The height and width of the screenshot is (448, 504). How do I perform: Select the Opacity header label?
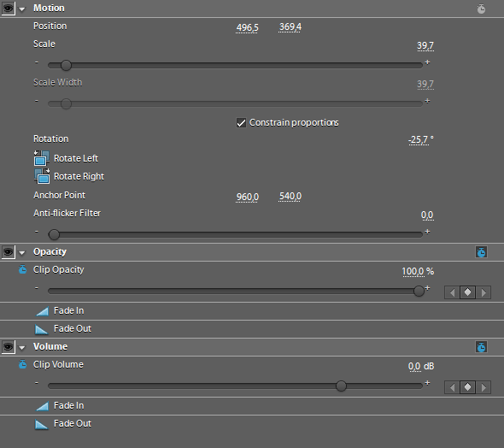50,252
